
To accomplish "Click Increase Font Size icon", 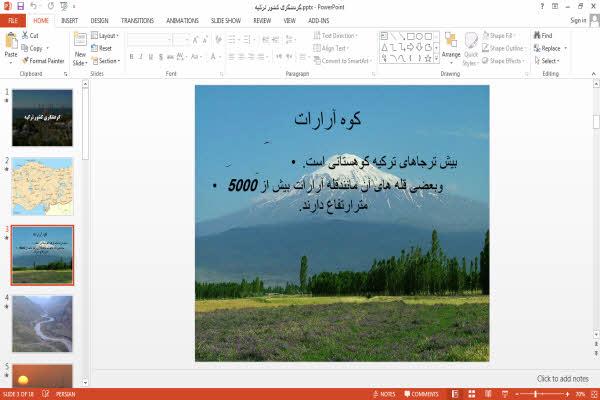I will pyautogui.click(x=196, y=39).
